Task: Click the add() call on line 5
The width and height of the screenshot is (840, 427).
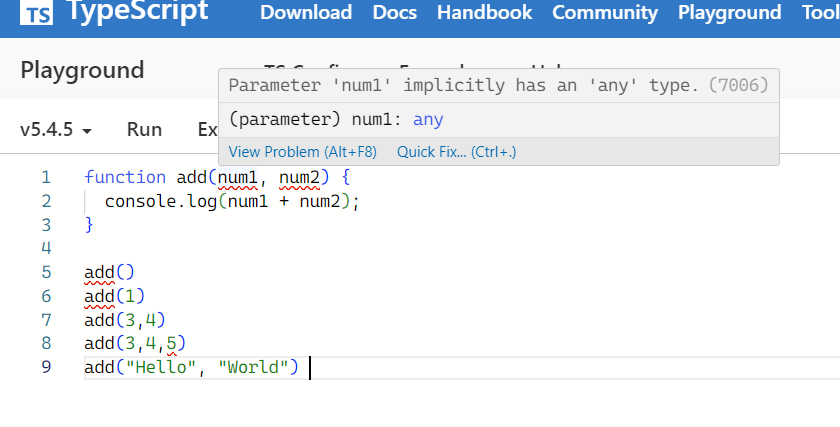Action: pyautogui.click(x=109, y=272)
